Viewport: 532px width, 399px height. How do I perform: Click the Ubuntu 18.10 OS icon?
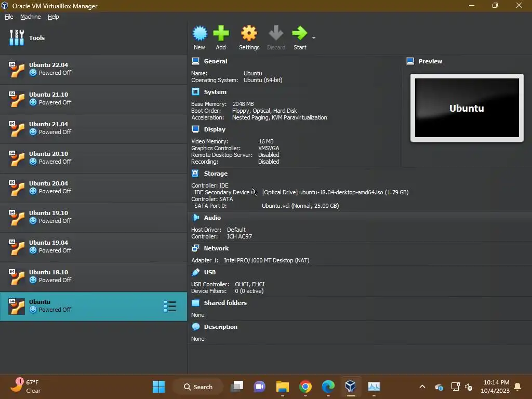coord(17,277)
